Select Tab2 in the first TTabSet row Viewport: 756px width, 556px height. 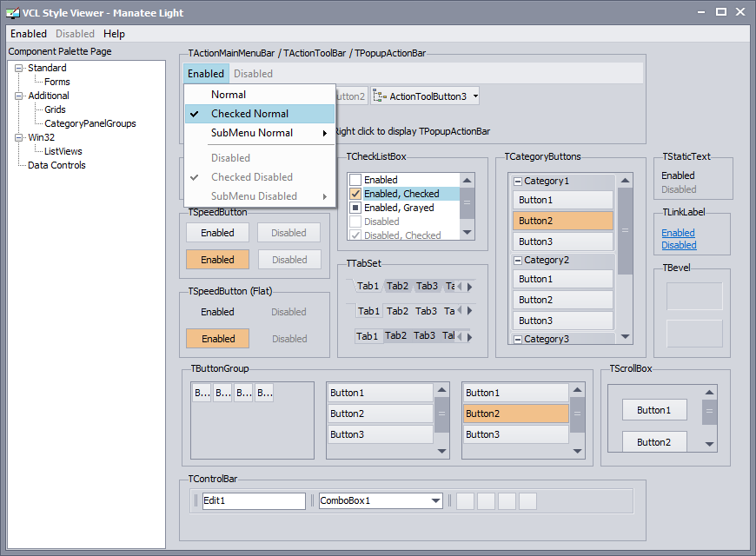click(397, 286)
